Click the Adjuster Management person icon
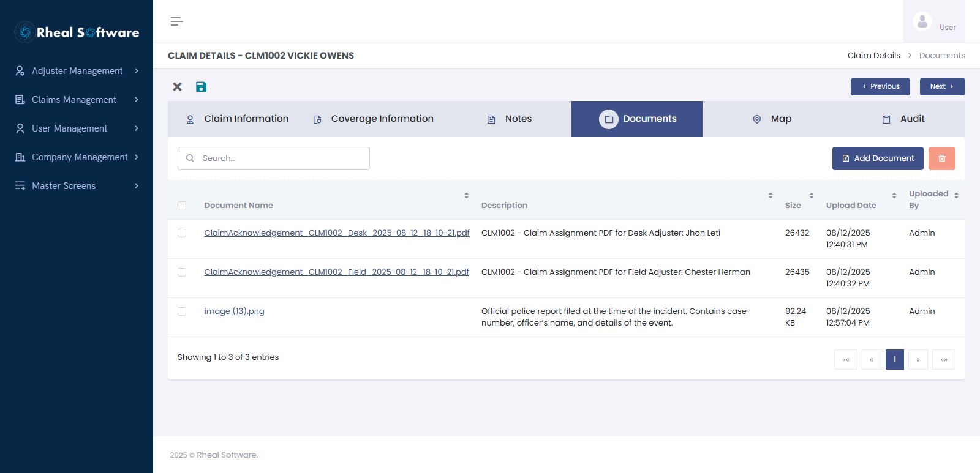 pos(20,71)
